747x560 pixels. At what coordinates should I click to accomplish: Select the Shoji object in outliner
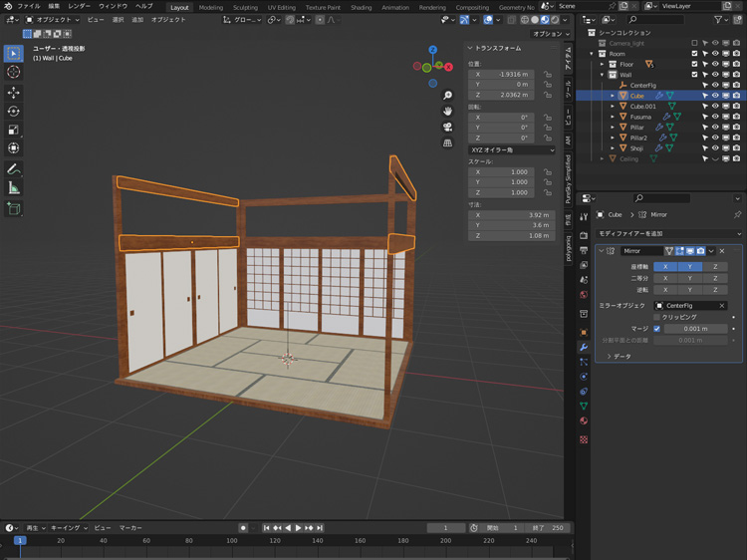tap(636, 147)
